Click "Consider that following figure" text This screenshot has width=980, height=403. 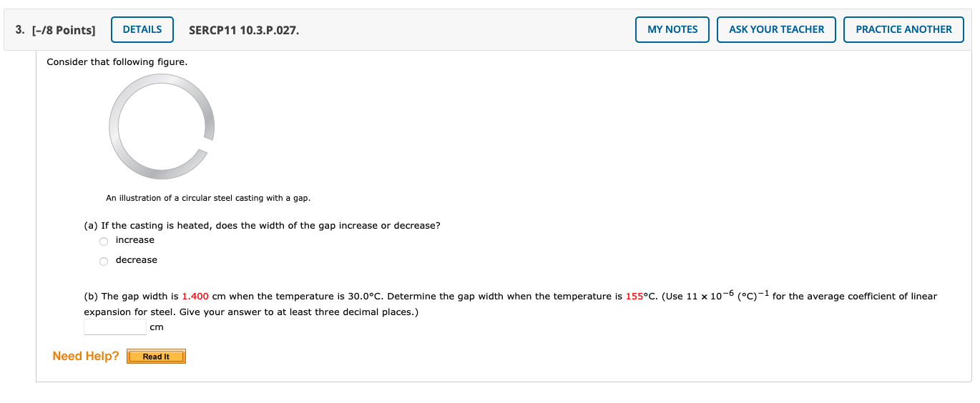pos(117,62)
